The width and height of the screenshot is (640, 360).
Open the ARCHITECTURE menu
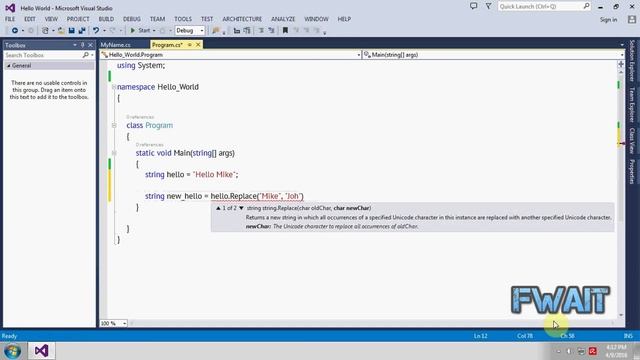(242, 19)
